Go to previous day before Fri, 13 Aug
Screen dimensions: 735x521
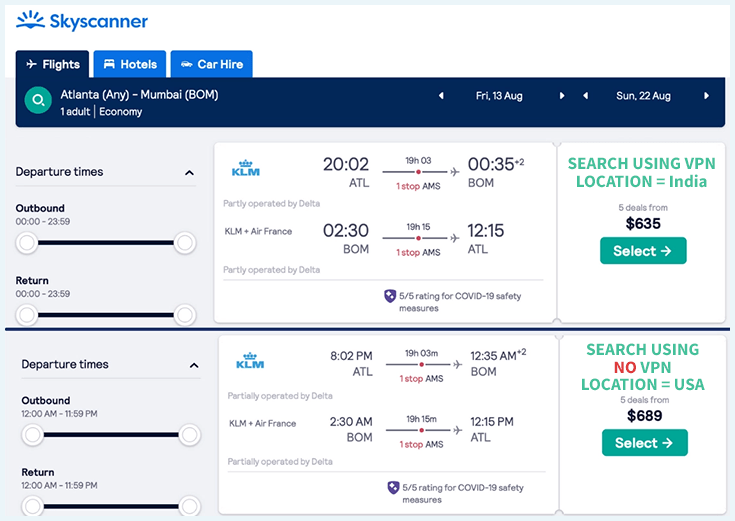[441, 96]
